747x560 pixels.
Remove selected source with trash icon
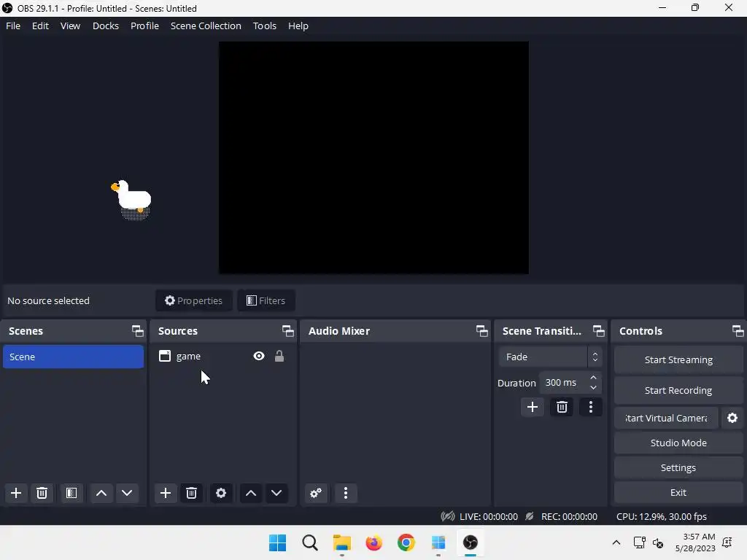[192, 493]
